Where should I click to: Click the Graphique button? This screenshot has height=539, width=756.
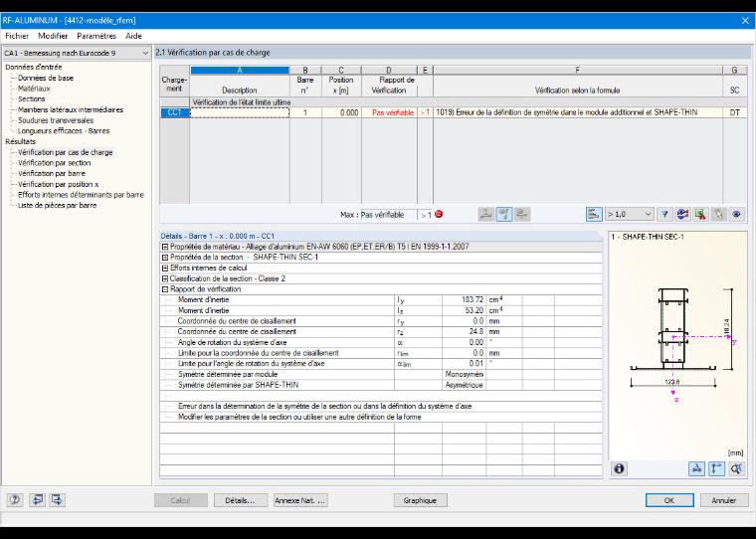coord(420,500)
